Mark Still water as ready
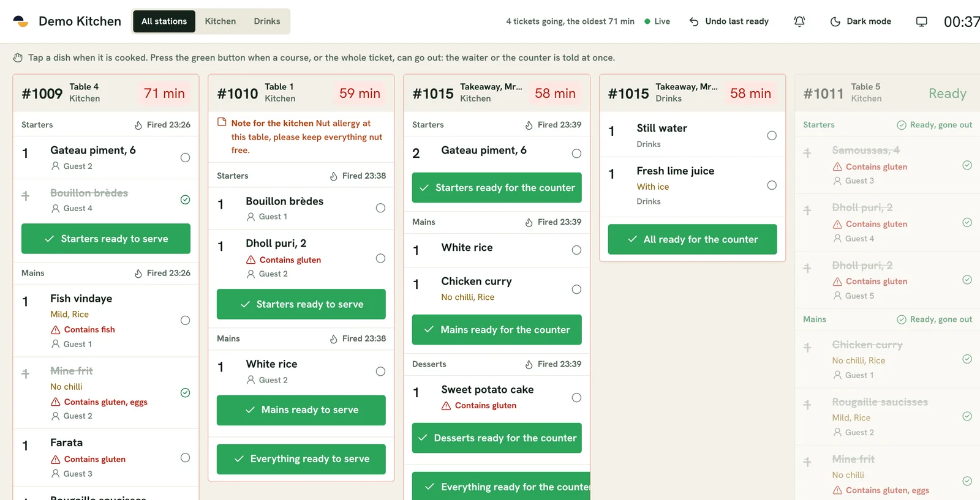The width and height of the screenshot is (980, 500). point(772,135)
